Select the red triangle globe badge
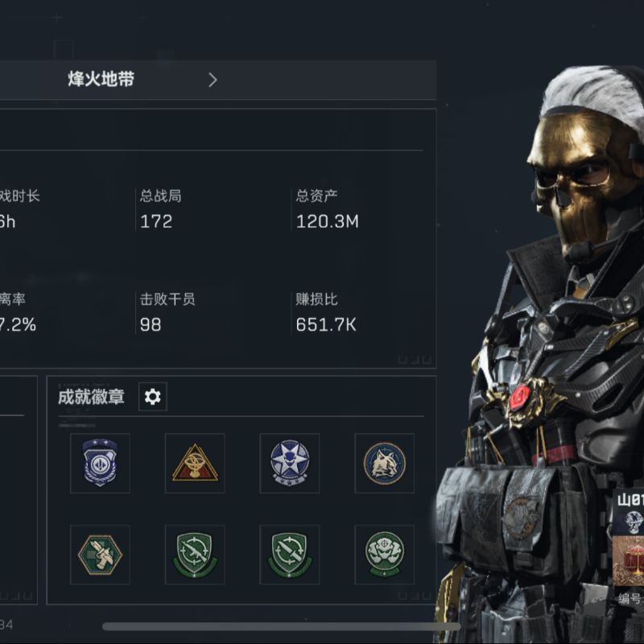This screenshot has width=644, height=644. (x=195, y=463)
